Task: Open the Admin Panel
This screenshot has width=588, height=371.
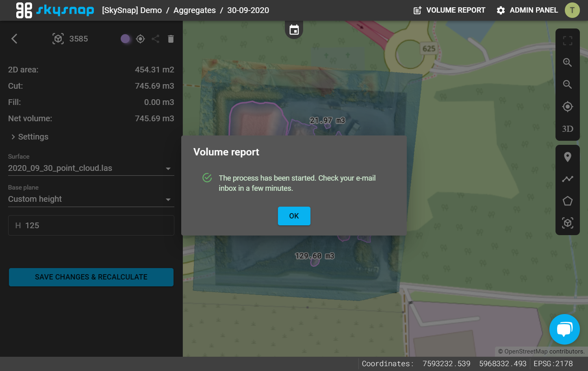Action: pos(527,10)
